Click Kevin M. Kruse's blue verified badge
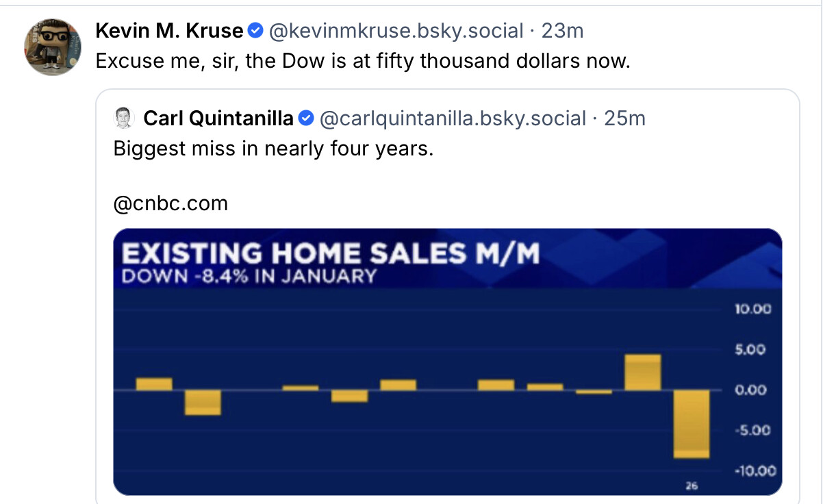The image size is (823, 504). 255,31
